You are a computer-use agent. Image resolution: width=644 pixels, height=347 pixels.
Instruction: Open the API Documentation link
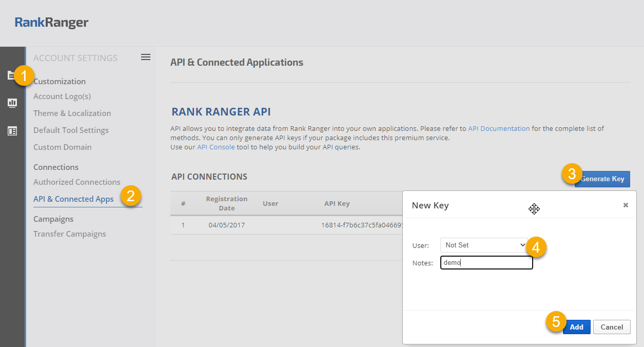pyautogui.click(x=499, y=128)
